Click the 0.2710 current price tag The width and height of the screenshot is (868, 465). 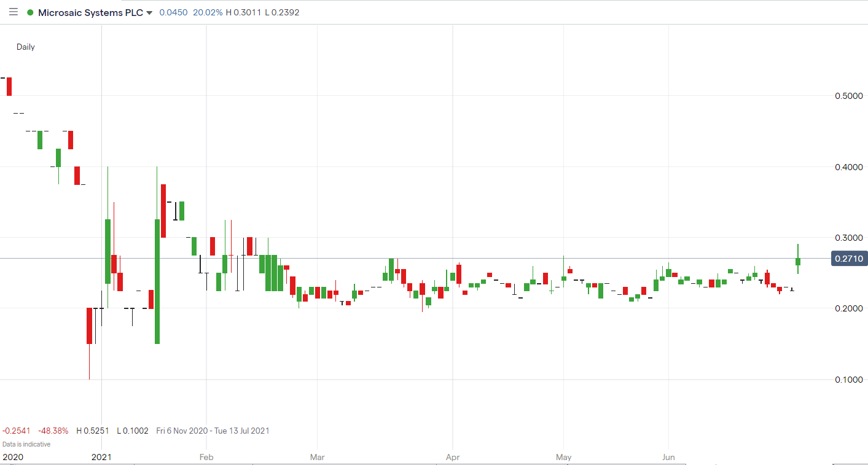coord(848,259)
